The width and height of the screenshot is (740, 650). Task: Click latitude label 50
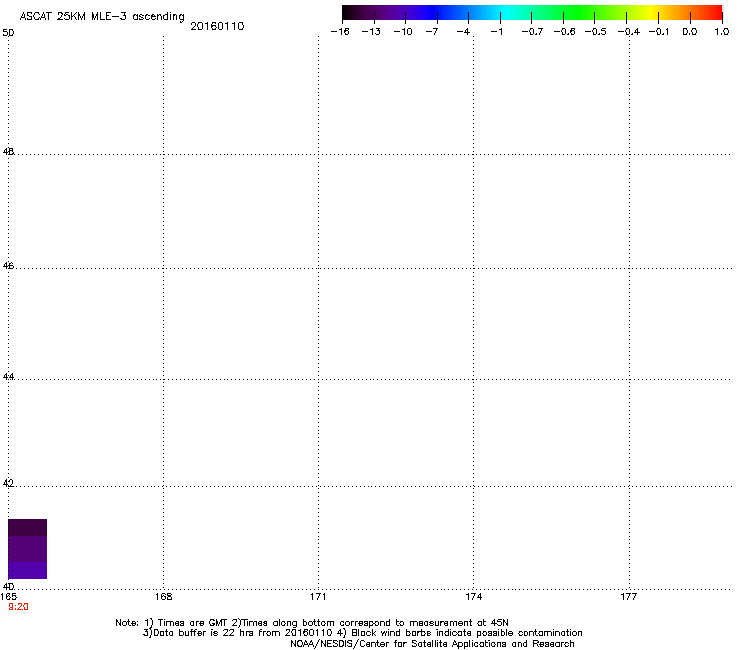click(8, 33)
